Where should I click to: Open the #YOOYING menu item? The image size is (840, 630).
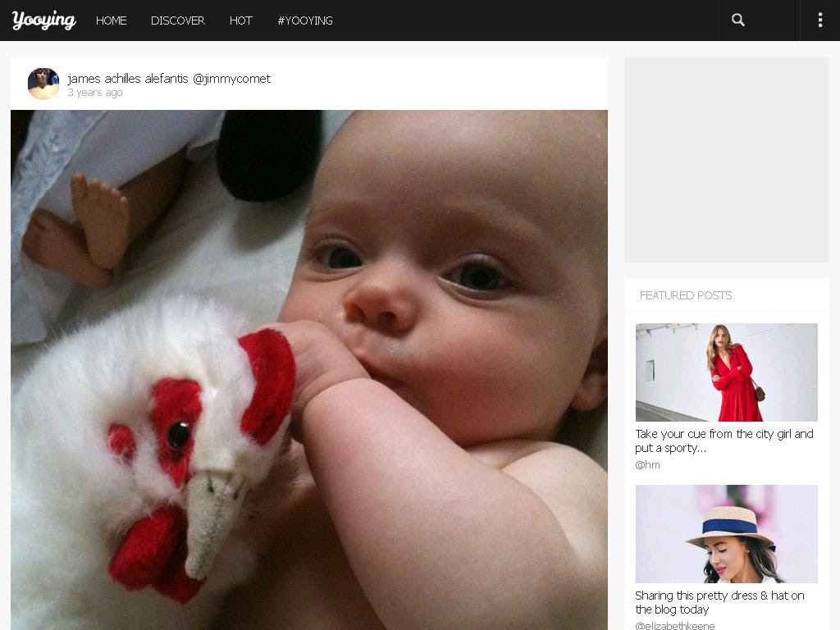305,21
